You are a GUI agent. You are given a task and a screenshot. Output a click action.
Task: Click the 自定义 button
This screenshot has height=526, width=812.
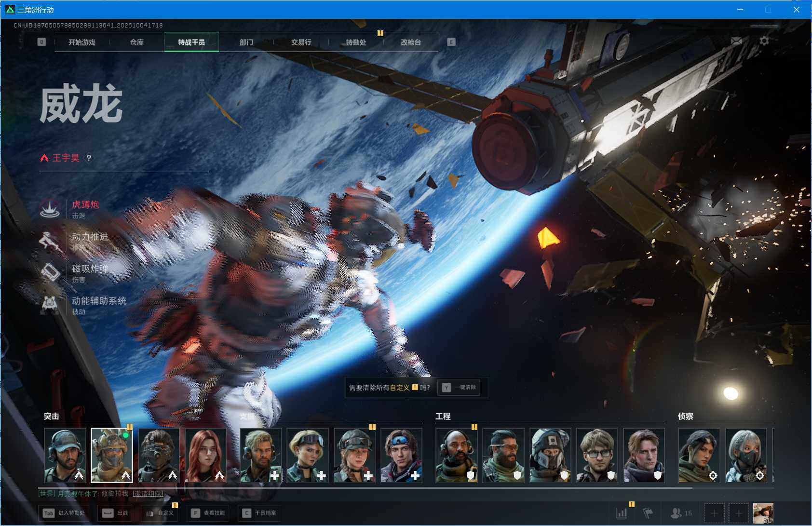pos(160,513)
